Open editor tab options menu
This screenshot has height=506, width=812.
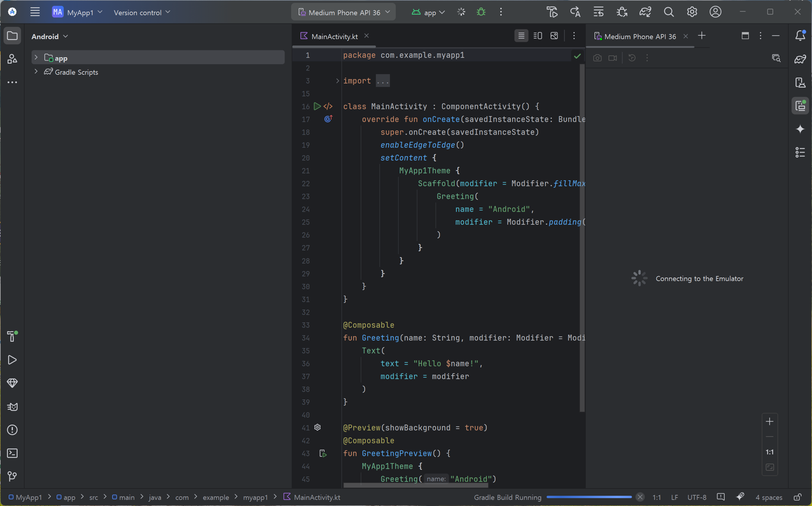pos(574,36)
